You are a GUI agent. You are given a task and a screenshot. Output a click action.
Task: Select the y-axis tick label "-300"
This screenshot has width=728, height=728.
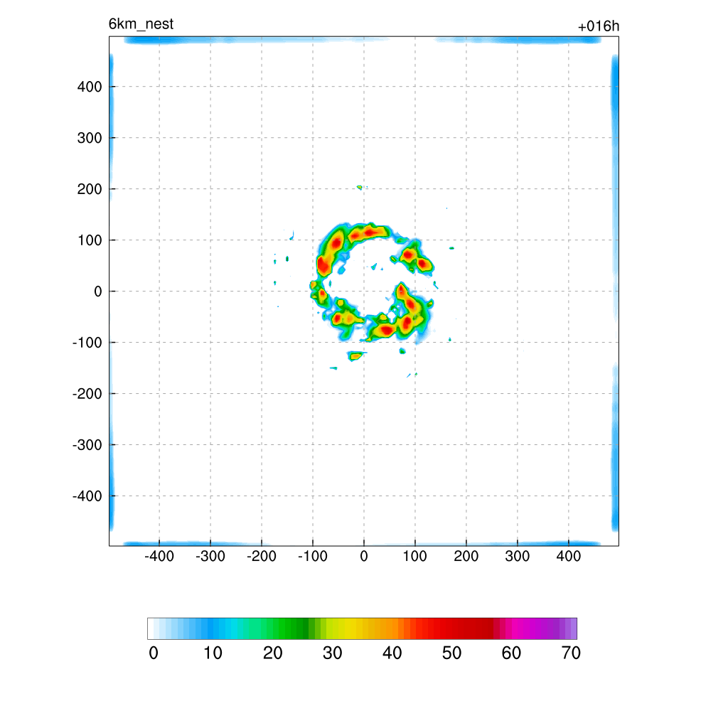click(x=87, y=445)
